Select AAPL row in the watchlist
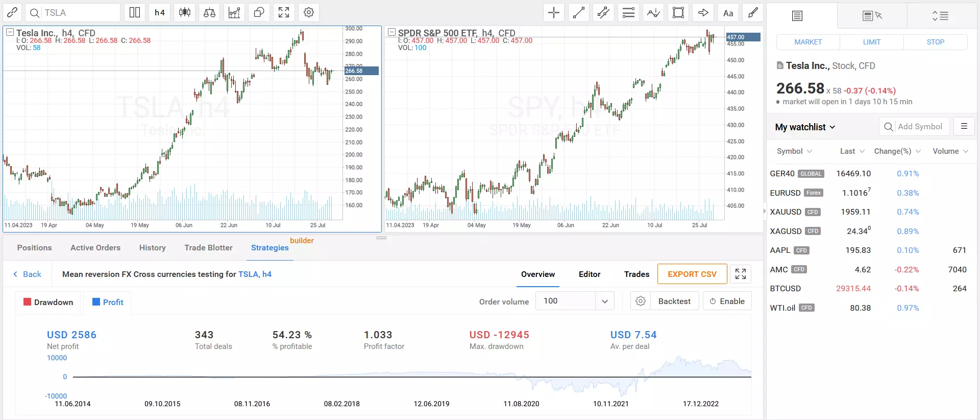Viewport: 980px width, 420px height. click(871, 250)
